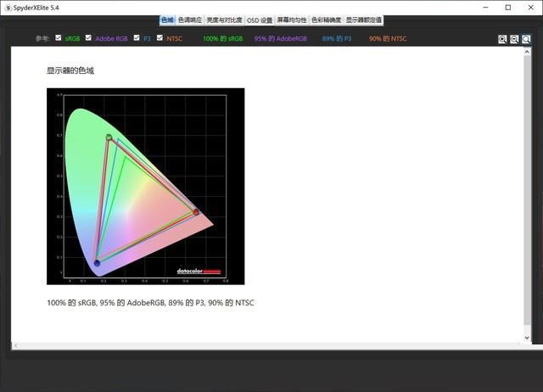Click the horizontal scrollbar left arrow
Screen dimensions: 543x392
click(16, 345)
